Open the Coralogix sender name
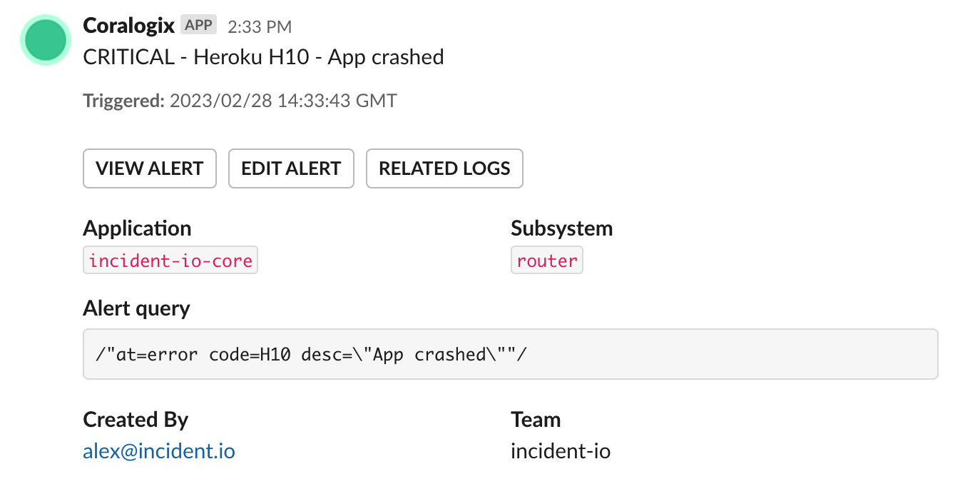Screen dimensions: 980x484 128,26
